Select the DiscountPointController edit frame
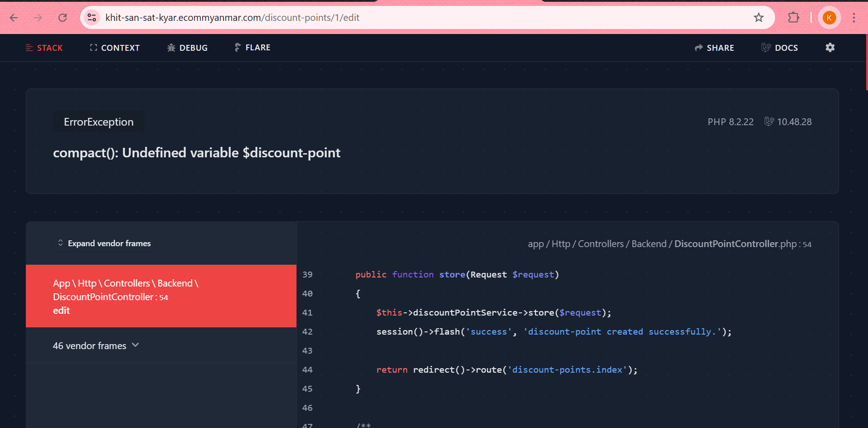The height and width of the screenshot is (428, 868). [x=161, y=296]
